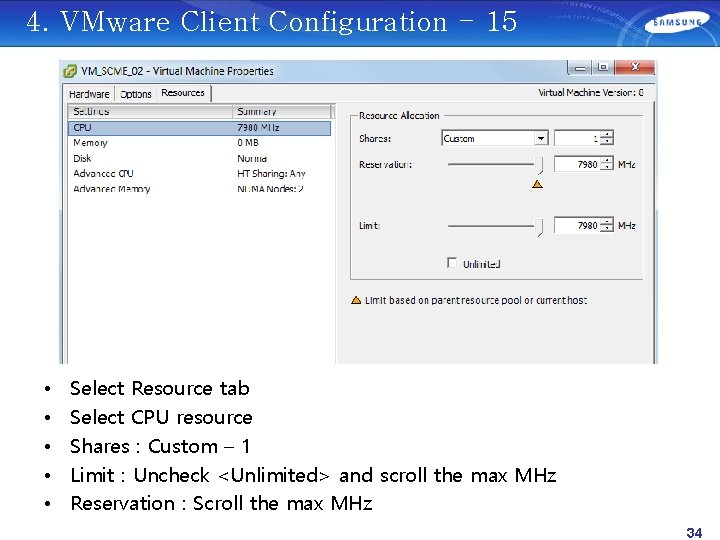This screenshot has width=720, height=540.
Task: Select the Advanced Memory row
Action: 199,189
